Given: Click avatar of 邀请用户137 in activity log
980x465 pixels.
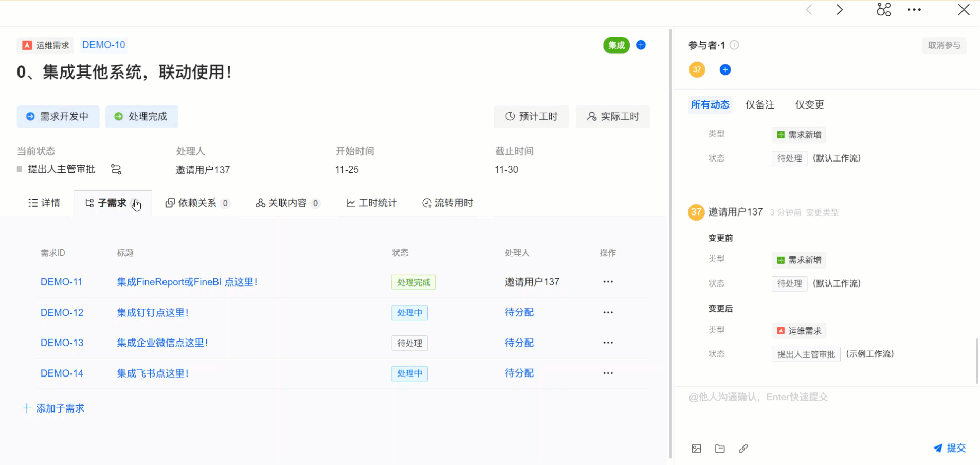Looking at the screenshot, I should (x=696, y=212).
